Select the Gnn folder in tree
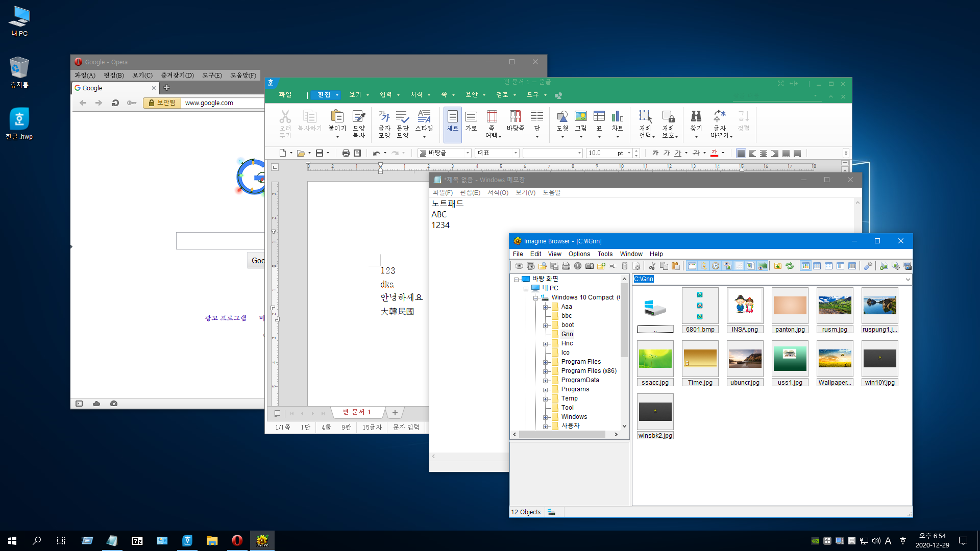Image resolution: width=980 pixels, height=551 pixels. coord(567,334)
